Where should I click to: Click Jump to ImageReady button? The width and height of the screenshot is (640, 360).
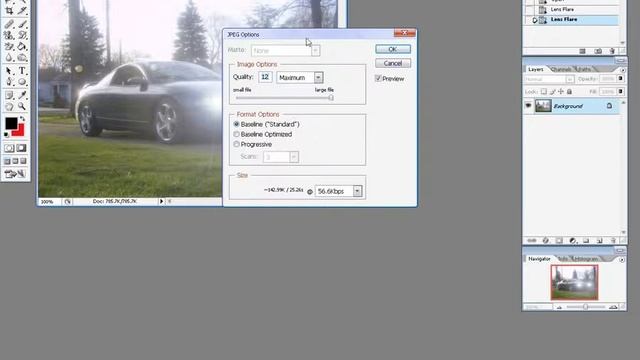[x=15, y=174]
